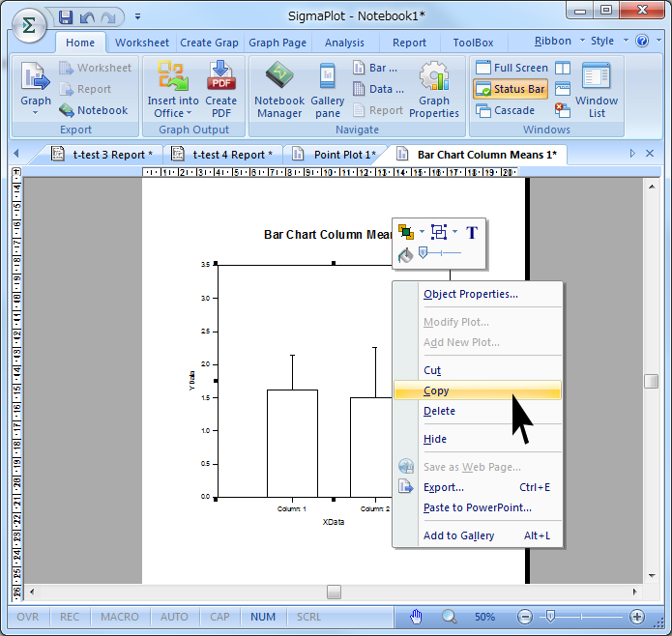Image resolution: width=672 pixels, height=636 pixels.
Task: Click the zoom in plus button
Action: 637,617
